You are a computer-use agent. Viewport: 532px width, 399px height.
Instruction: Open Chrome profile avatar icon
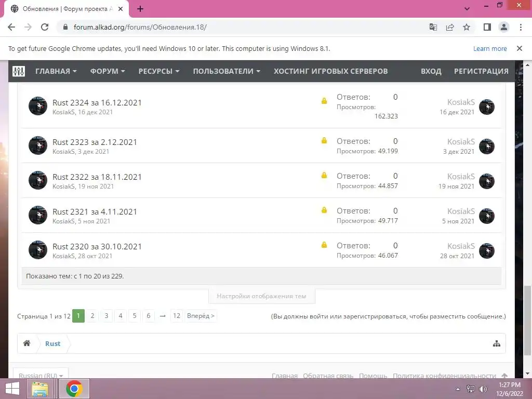pyautogui.click(x=504, y=27)
